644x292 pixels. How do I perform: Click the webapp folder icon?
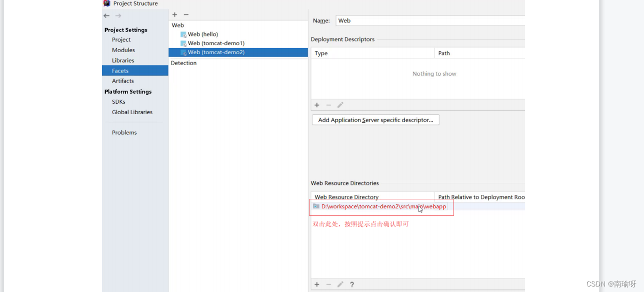tap(316, 206)
